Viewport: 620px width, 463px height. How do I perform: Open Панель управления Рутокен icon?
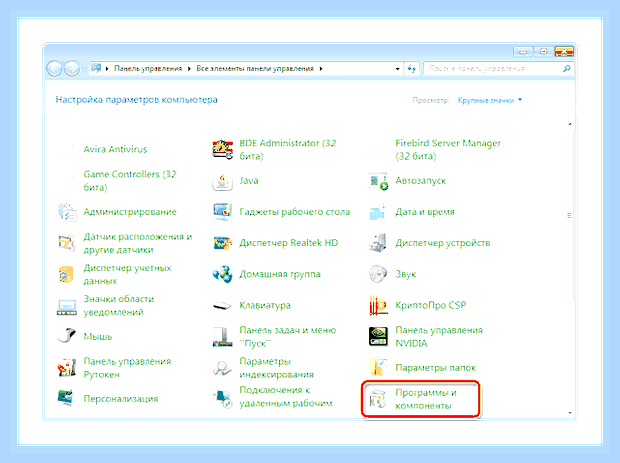click(66, 368)
